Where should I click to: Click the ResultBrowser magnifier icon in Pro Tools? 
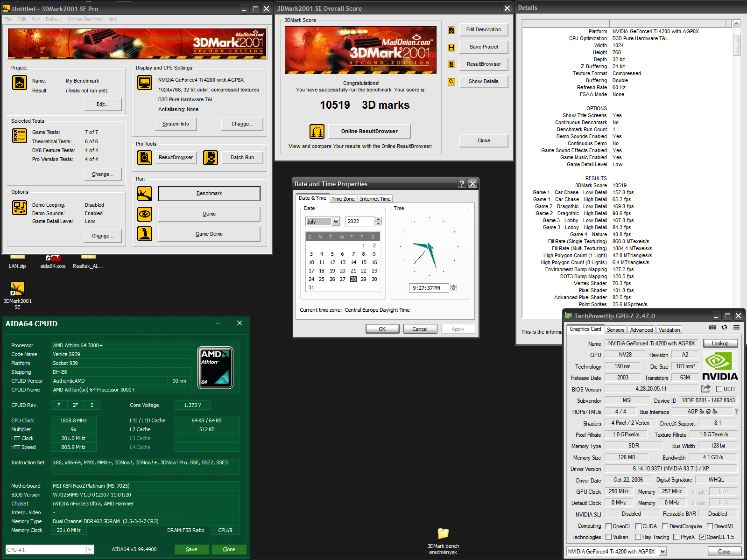(x=145, y=158)
